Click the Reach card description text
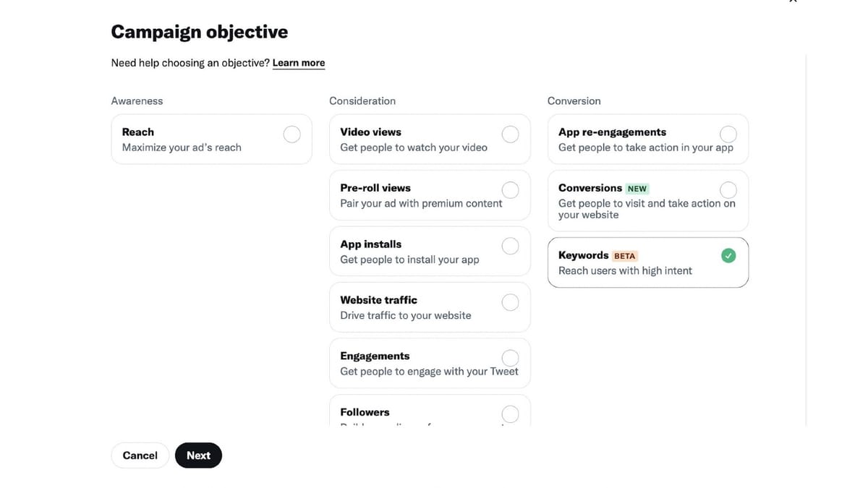The width and height of the screenshot is (868, 488). point(182,147)
